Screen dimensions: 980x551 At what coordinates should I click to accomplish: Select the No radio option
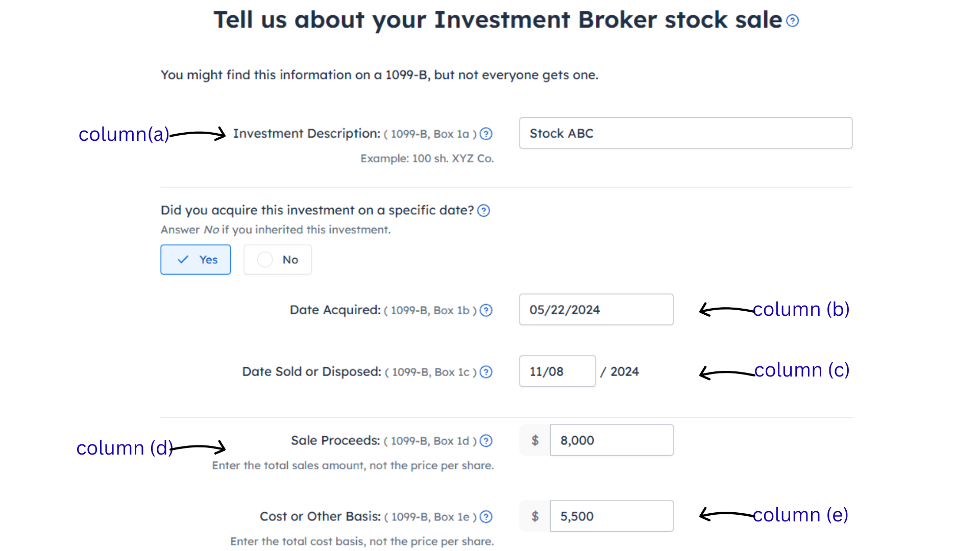(277, 260)
